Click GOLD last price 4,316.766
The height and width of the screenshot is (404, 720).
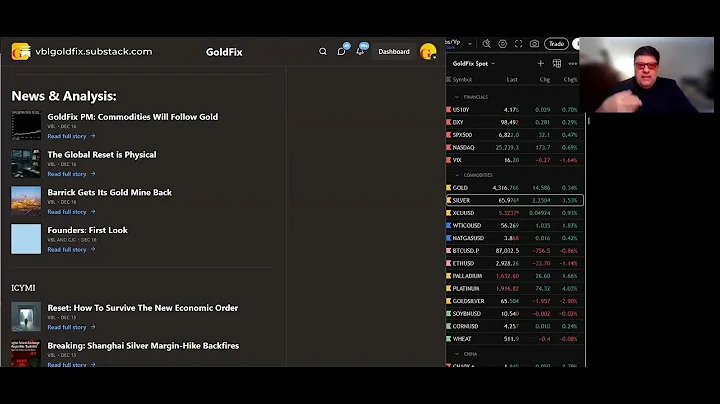point(506,188)
